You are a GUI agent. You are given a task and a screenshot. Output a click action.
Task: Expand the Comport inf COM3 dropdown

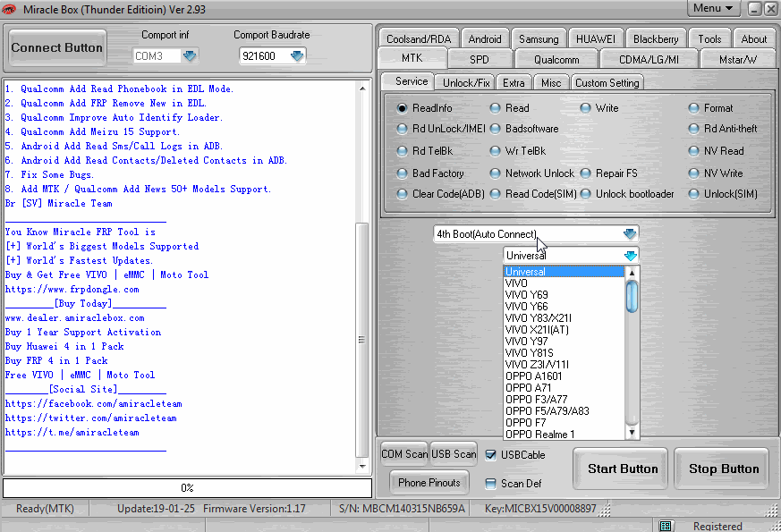coord(189,55)
